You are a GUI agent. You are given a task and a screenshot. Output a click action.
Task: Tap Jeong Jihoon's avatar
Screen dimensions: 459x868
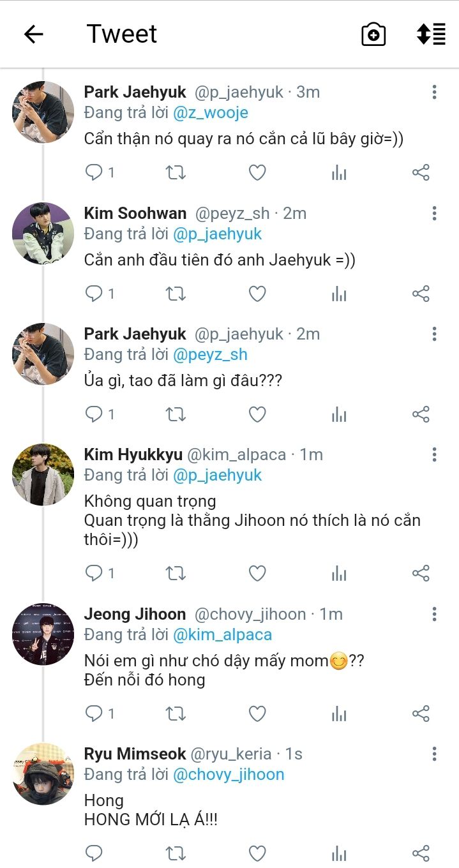pos(43,634)
